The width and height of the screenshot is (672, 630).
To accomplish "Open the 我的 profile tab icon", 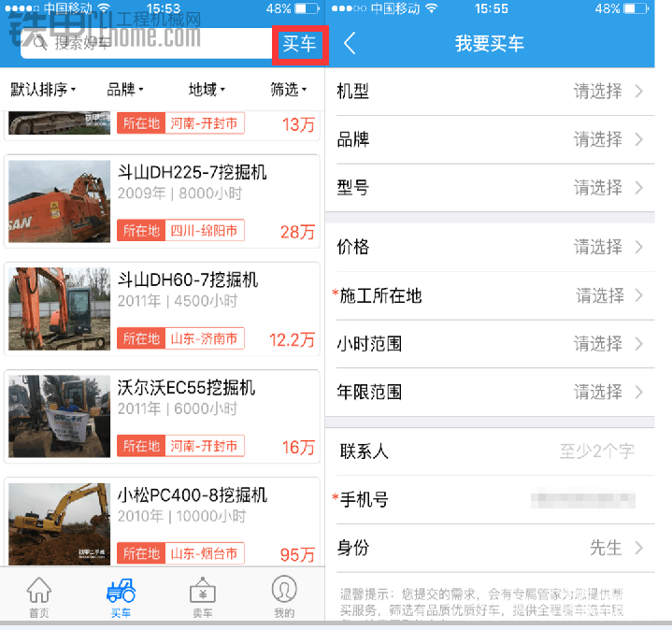I will coord(284,589).
